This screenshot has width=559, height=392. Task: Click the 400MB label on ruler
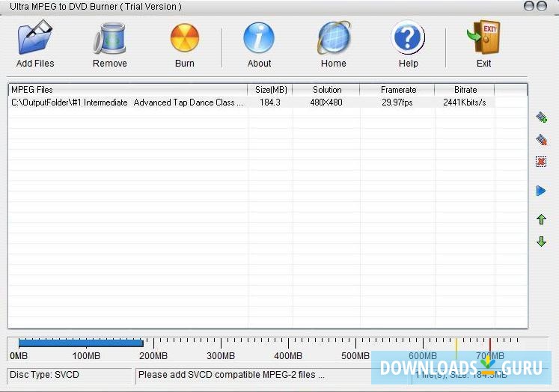pyautogui.click(x=288, y=356)
